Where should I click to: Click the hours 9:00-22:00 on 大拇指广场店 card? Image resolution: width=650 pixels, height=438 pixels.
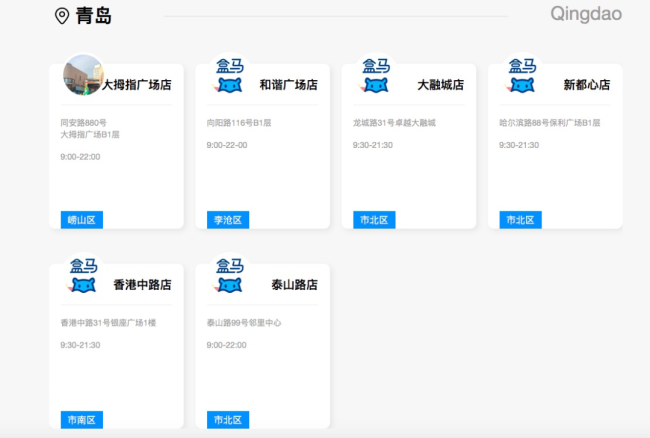click(80, 157)
